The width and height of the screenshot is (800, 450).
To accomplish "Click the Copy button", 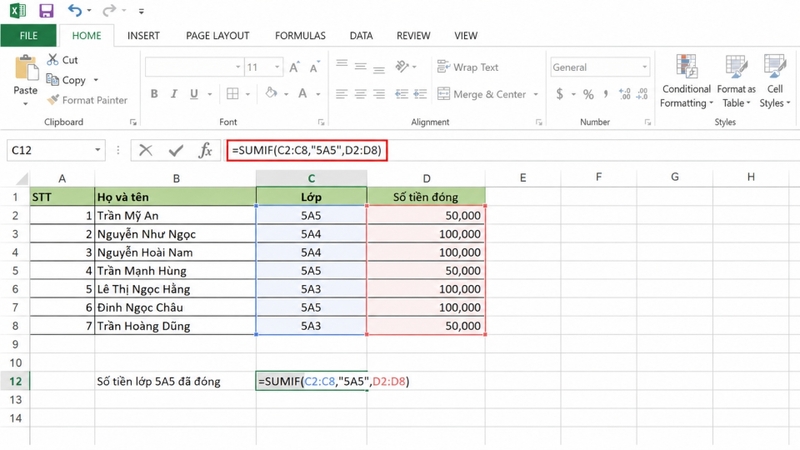I will pyautogui.click(x=66, y=80).
